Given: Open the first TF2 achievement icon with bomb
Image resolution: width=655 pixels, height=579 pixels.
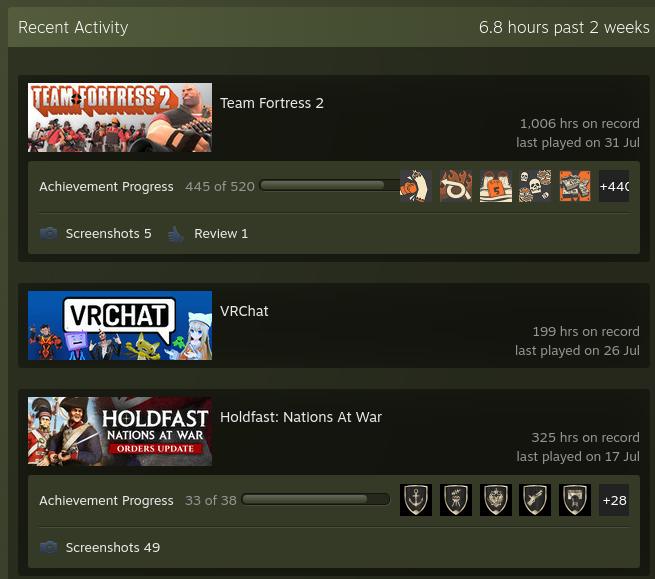Looking at the screenshot, I should click(x=416, y=186).
